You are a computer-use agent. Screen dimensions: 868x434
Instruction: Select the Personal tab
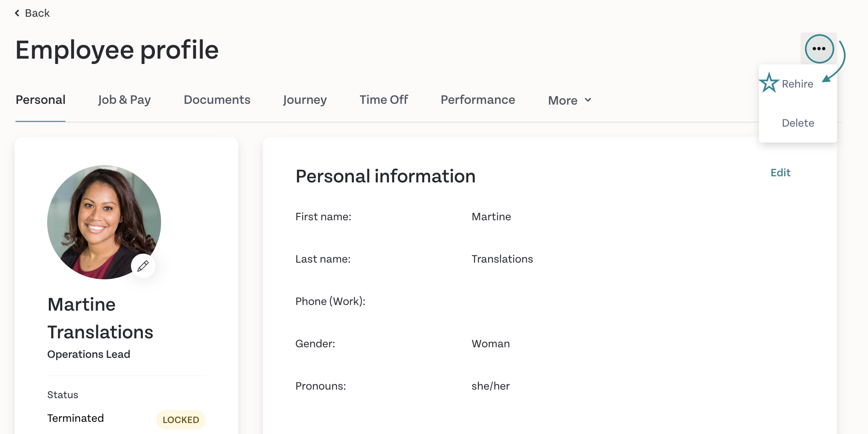click(40, 100)
